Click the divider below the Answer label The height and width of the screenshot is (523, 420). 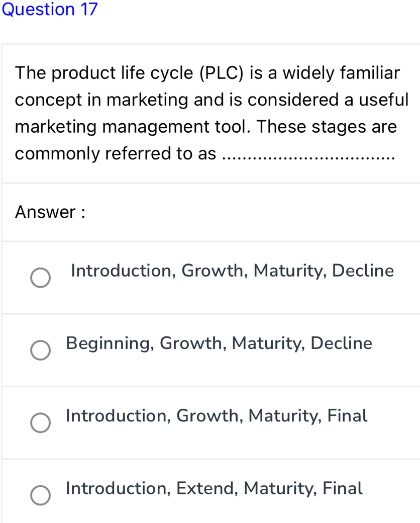click(210, 240)
